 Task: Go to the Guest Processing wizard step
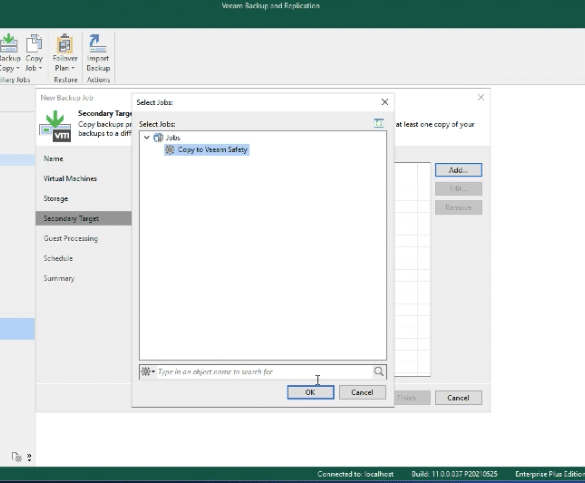click(x=71, y=238)
